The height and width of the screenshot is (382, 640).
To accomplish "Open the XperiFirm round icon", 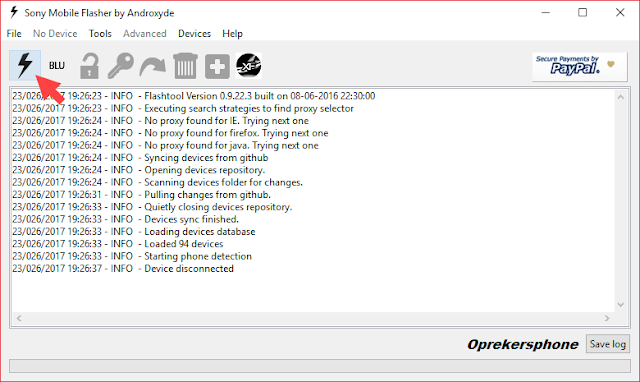I will click(249, 66).
